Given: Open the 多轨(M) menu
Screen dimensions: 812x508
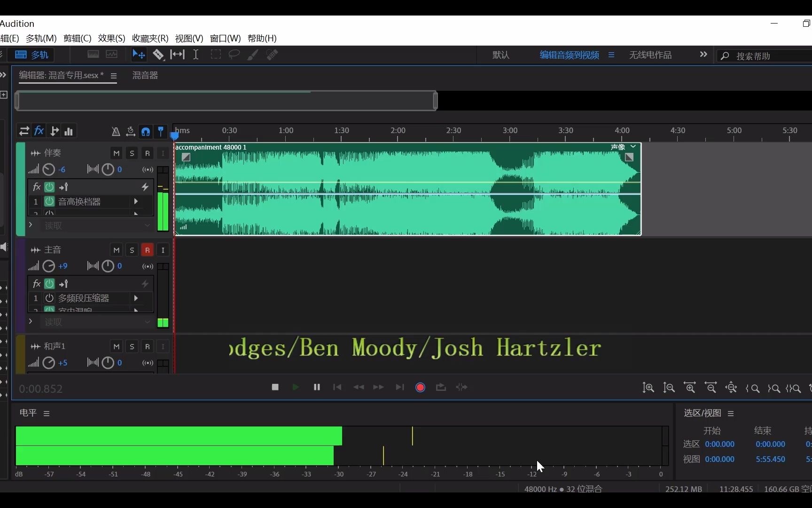Looking at the screenshot, I should tap(41, 39).
